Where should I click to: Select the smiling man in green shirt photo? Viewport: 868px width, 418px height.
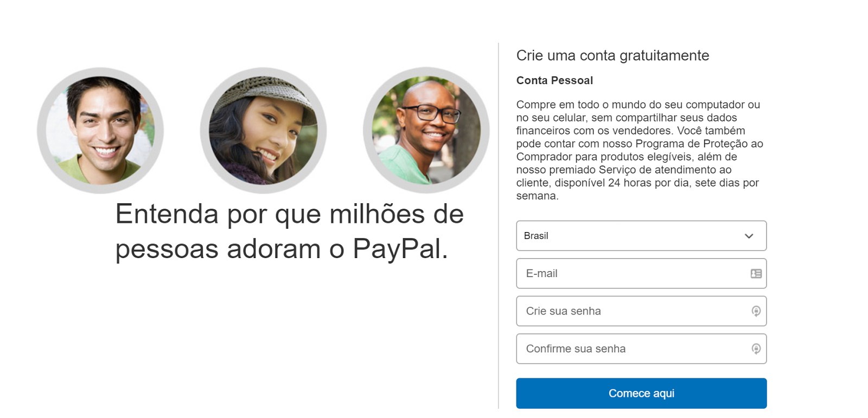[x=100, y=130]
